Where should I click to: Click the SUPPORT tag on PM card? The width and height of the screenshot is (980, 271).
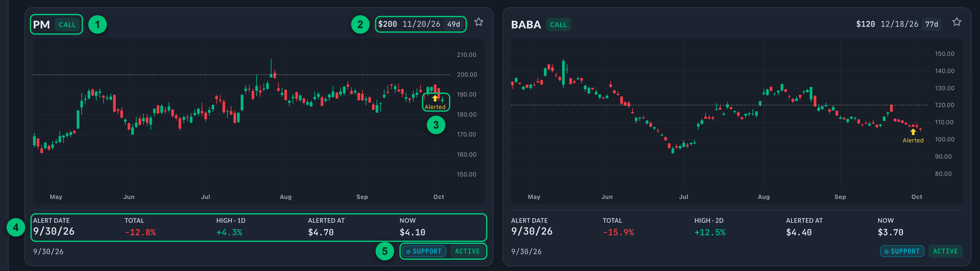pyautogui.click(x=424, y=251)
